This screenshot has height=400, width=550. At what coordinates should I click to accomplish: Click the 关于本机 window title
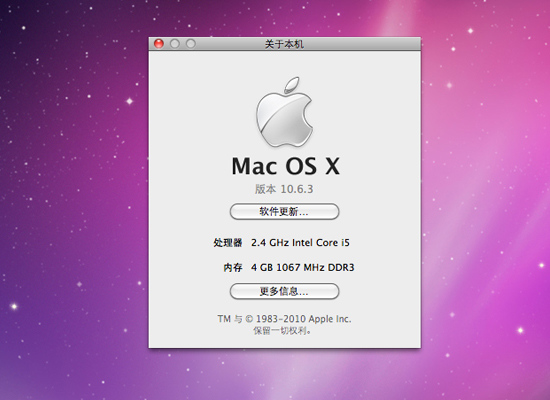tap(284, 44)
